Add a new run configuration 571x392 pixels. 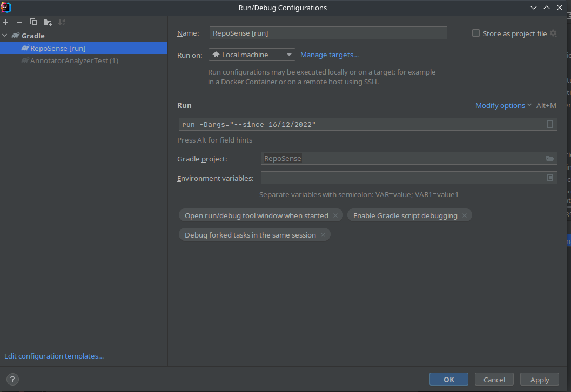click(5, 22)
